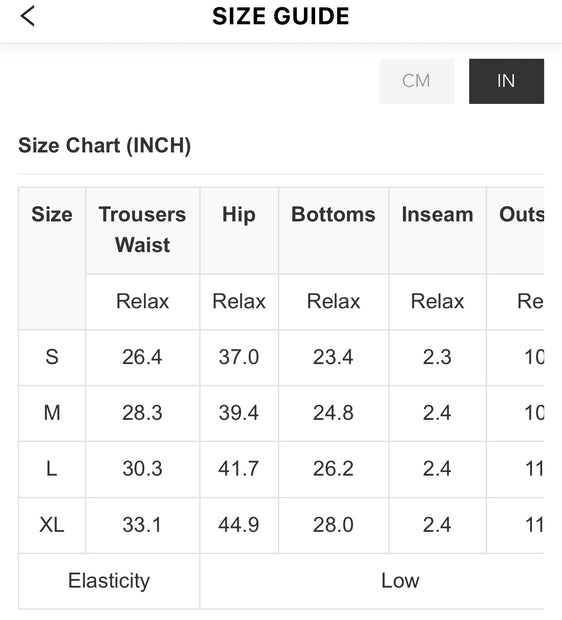The width and height of the screenshot is (562, 620).
Task: Click the SIZE GUIDE title
Action: point(281,16)
